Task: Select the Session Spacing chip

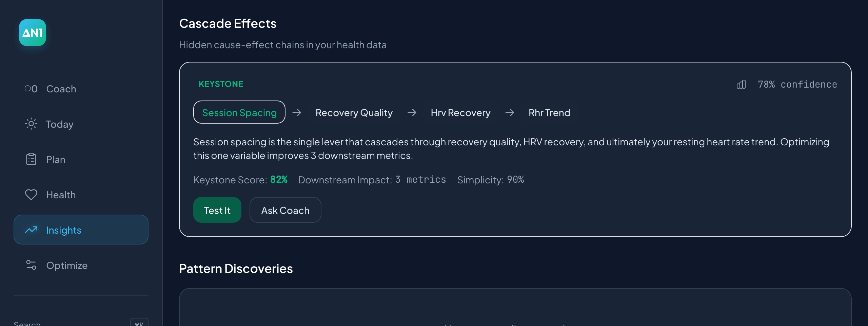Action: (239, 112)
